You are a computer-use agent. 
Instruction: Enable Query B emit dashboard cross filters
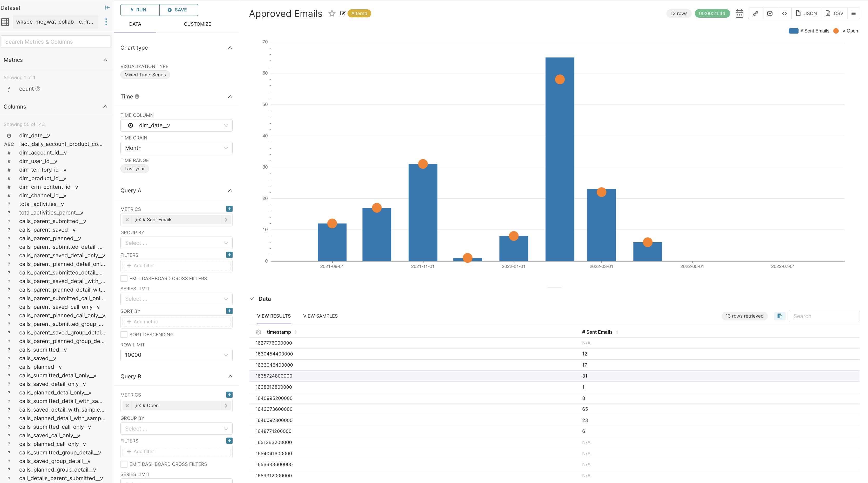coord(124,465)
